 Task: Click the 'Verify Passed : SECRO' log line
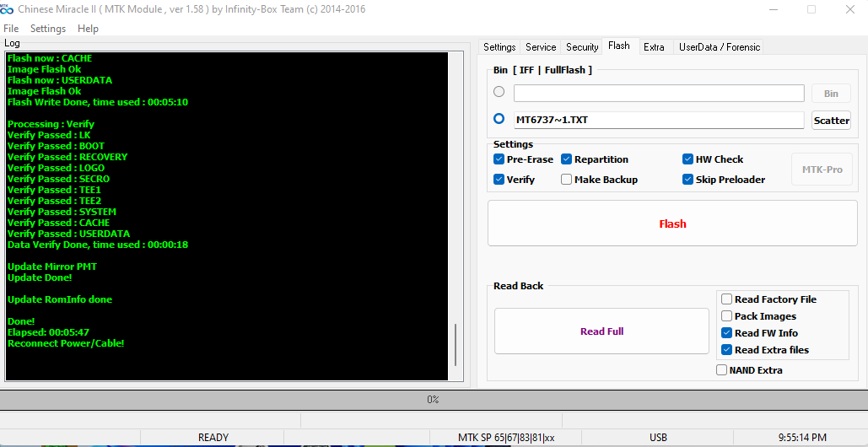[58, 179]
